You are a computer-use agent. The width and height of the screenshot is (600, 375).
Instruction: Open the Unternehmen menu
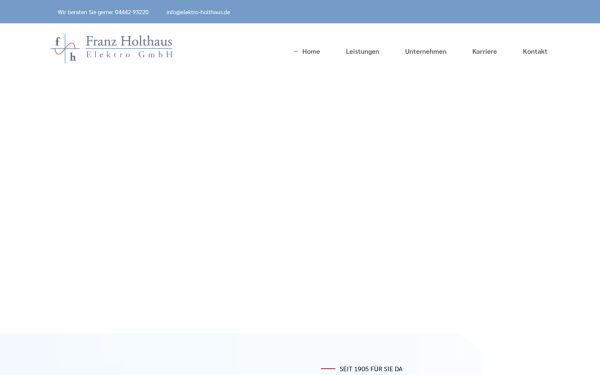pyautogui.click(x=426, y=51)
